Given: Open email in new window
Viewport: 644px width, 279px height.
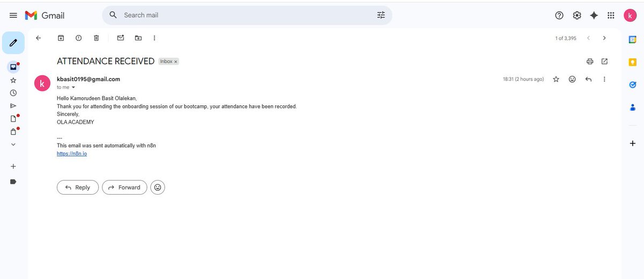Looking at the screenshot, I should click(x=605, y=61).
